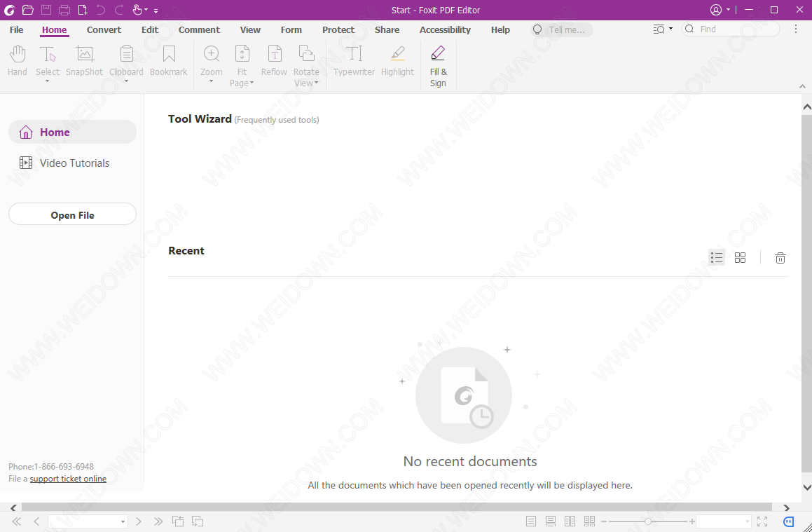
Task: Open the more options kebab menu
Action: point(796,29)
